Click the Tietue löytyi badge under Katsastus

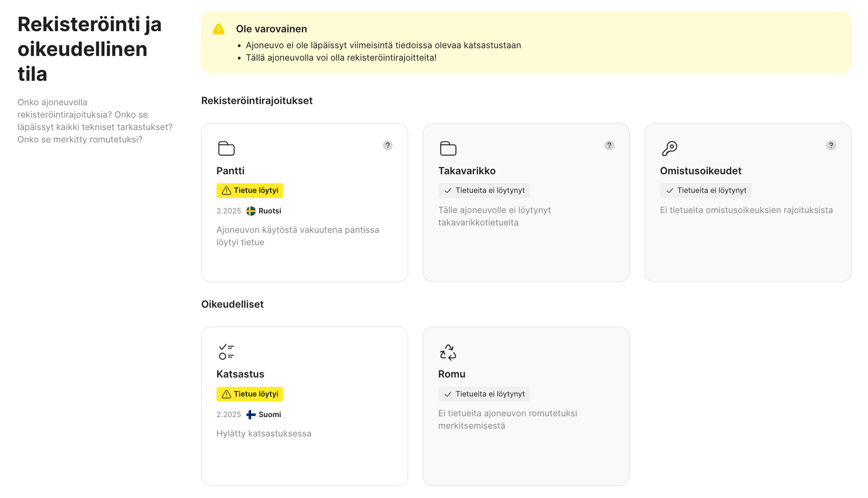point(250,394)
